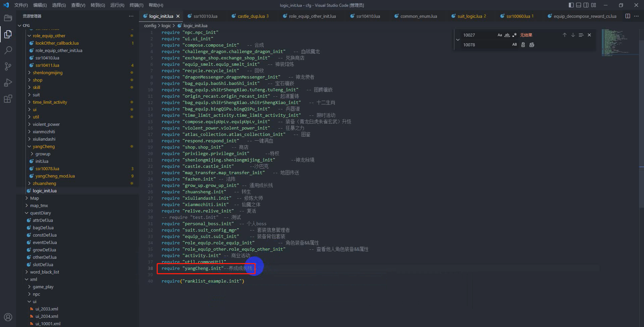
Task: Toggle primary sidebar visibility in title bar
Action: pyautogui.click(x=571, y=5)
